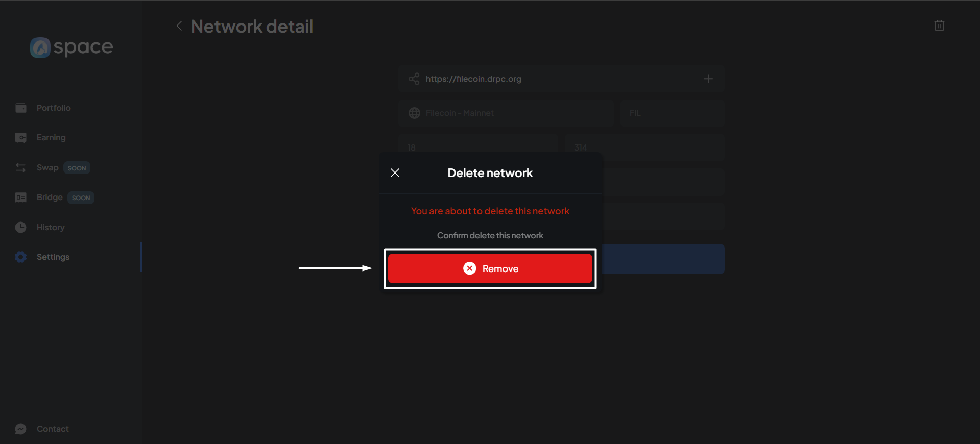
Task: Click the History clock icon
Action: click(20, 227)
